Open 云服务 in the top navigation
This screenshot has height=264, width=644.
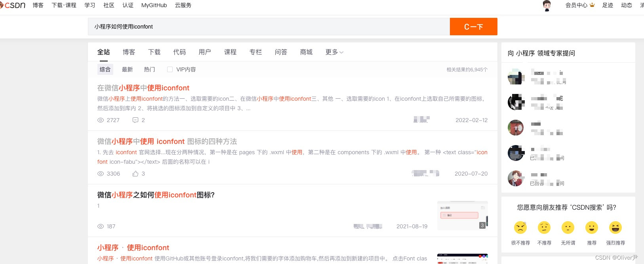pos(183,5)
